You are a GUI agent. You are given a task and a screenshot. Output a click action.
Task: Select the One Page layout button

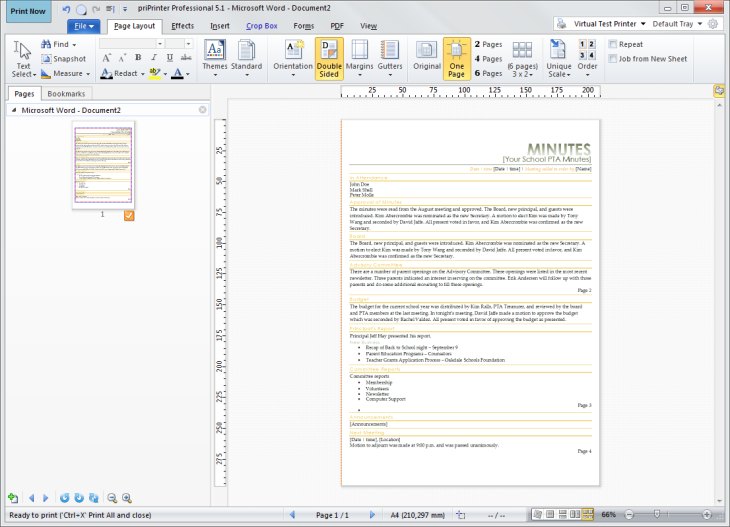tap(456, 59)
